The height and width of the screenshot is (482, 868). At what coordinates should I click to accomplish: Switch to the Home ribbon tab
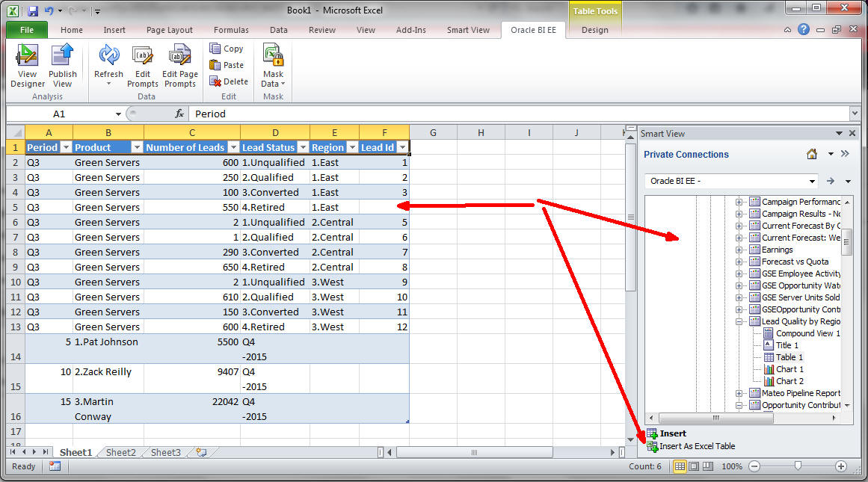click(72, 30)
